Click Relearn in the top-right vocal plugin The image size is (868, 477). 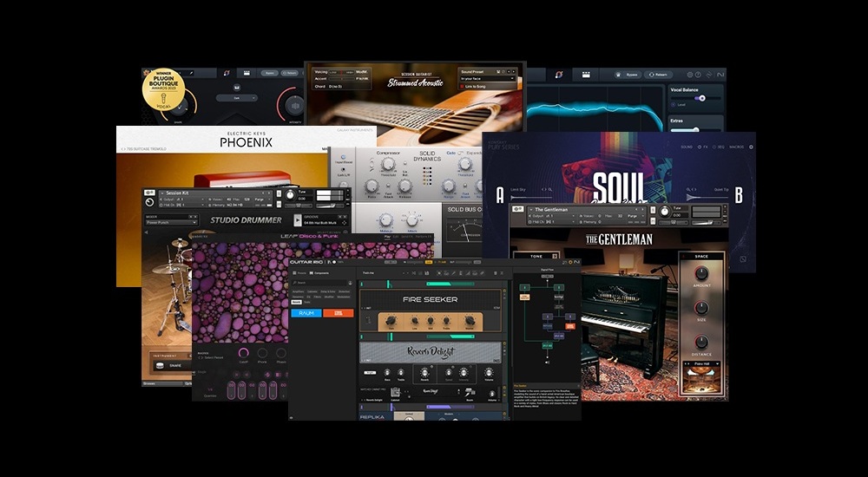coord(659,75)
